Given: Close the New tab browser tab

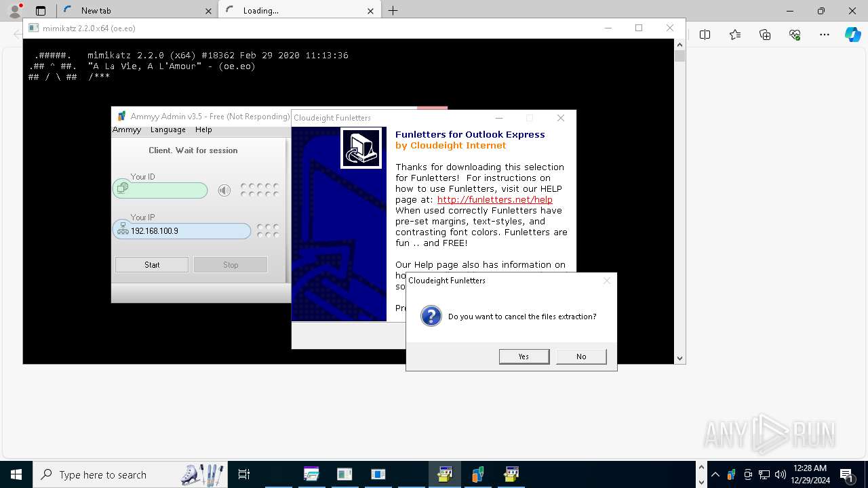Looking at the screenshot, I should coord(208,11).
